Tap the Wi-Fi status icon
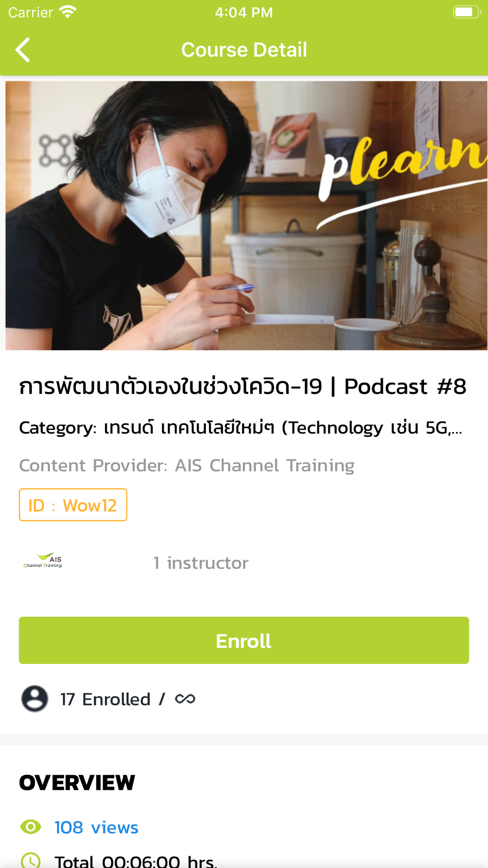The width and height of the screenshot is (488, 868). coord(67,12)
